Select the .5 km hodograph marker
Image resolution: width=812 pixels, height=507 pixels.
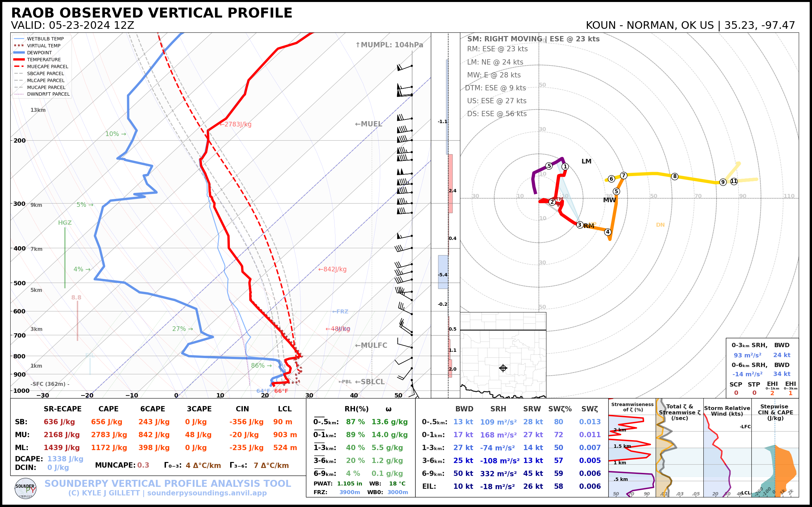[x=549, y=166]
